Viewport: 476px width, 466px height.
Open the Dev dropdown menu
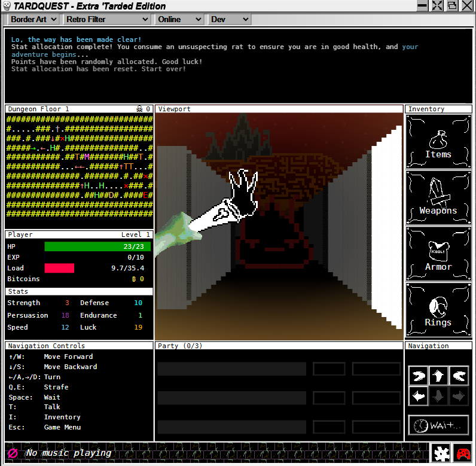click(x=229, y=19)
